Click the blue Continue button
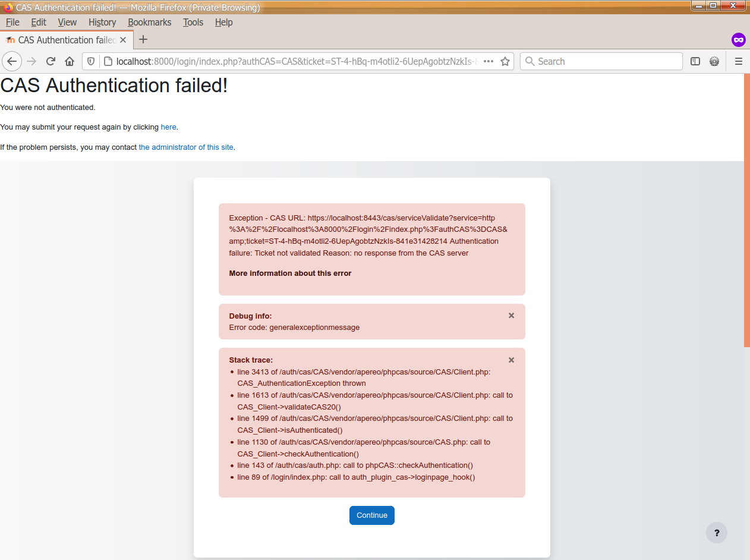The width and height of the screenshot is (750, 560). pos(372,515)
